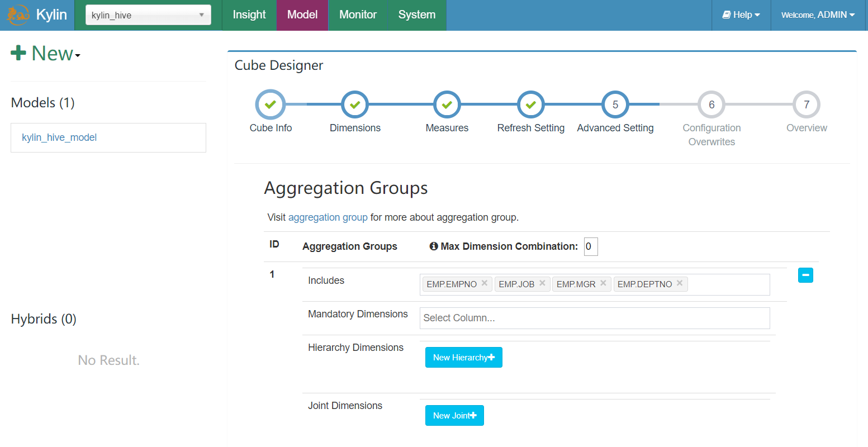Click the New Joint button
The image size is (868, 447).
pyautogui.click(x=454, y=416)
